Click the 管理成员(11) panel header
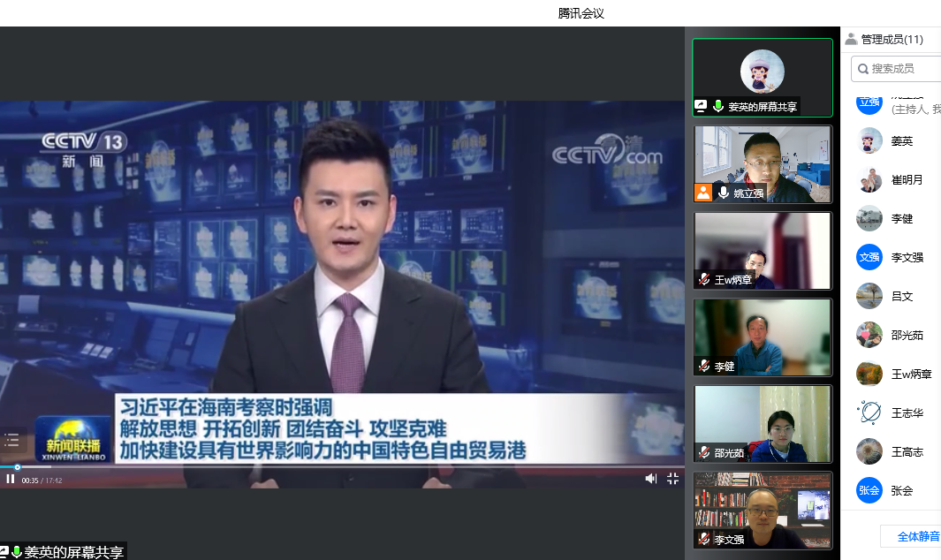This screenshot has width=941, height=560. tap(891, 39)
